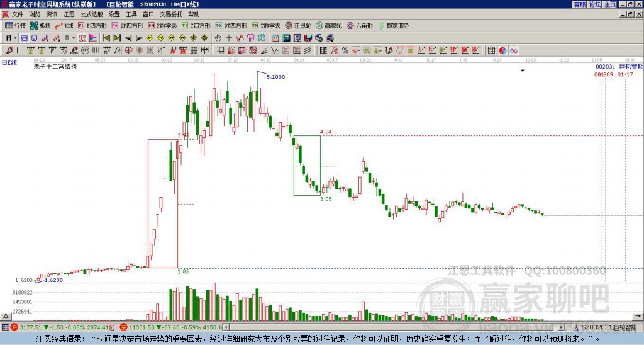Select the crosshair cursor tool

[x=229, y=38]
